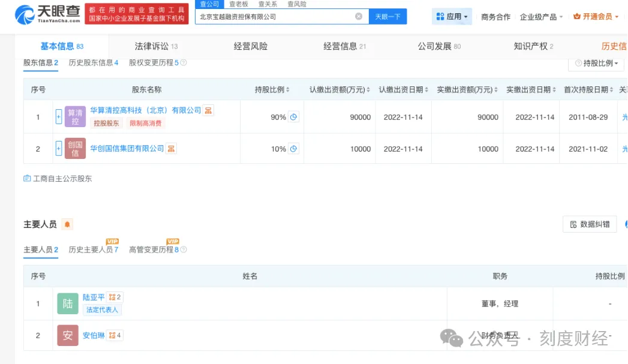Click the 创国信 company avatar

click(75, 149)
